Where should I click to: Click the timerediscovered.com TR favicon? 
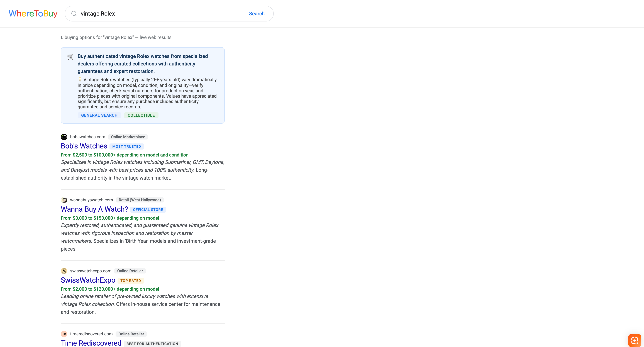click(64, 334)
